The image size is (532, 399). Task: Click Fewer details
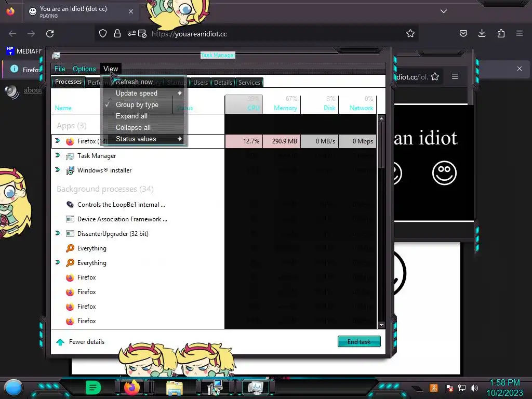coord(81,342)
